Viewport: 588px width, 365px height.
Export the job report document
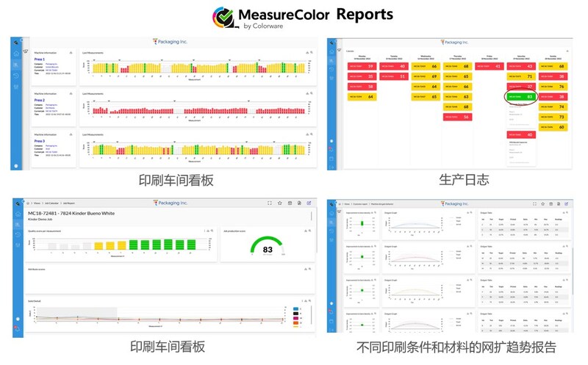[x=299, y=203]
